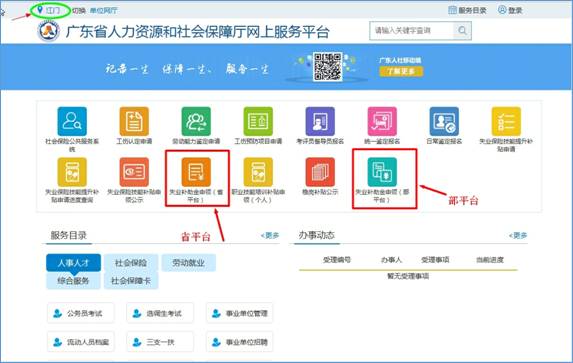Open 失业补助金申领（省平台） orange icon
The image size is (573, 363).
[196, 172]
